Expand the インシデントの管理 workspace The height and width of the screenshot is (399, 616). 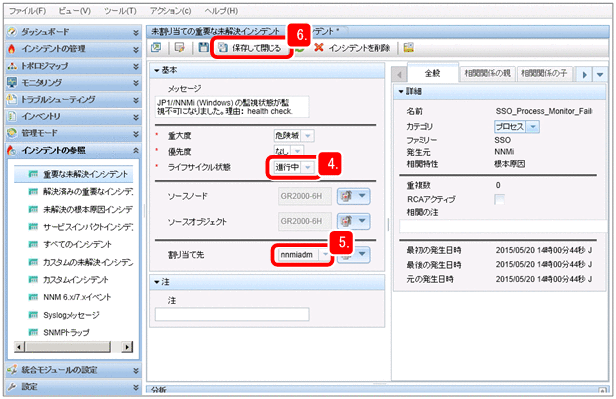click(x=73, y=49)
